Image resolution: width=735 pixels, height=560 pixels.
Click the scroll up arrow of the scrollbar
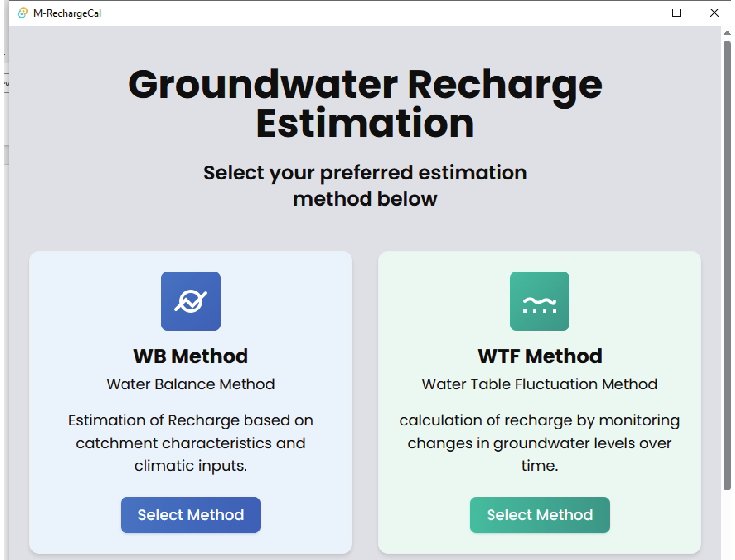pos(727,33)
